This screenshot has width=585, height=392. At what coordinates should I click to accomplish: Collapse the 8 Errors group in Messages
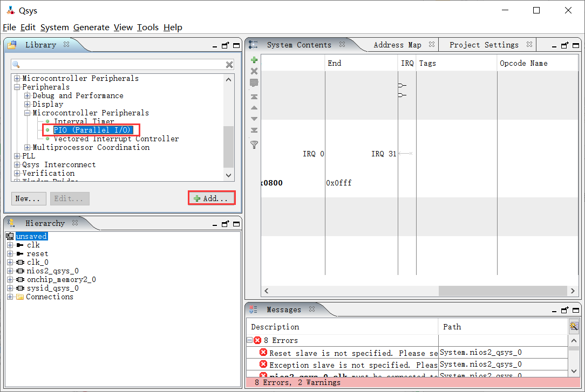[250, 340]
